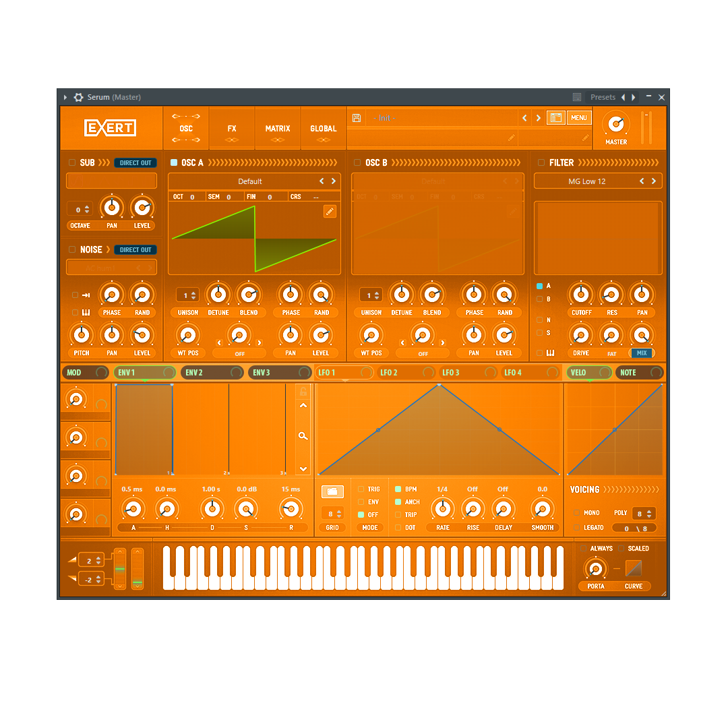Select next OSC A wavetable with right arrow
Image resolution: width=728 pixels, height=728 pixels.
coord(333,181)
